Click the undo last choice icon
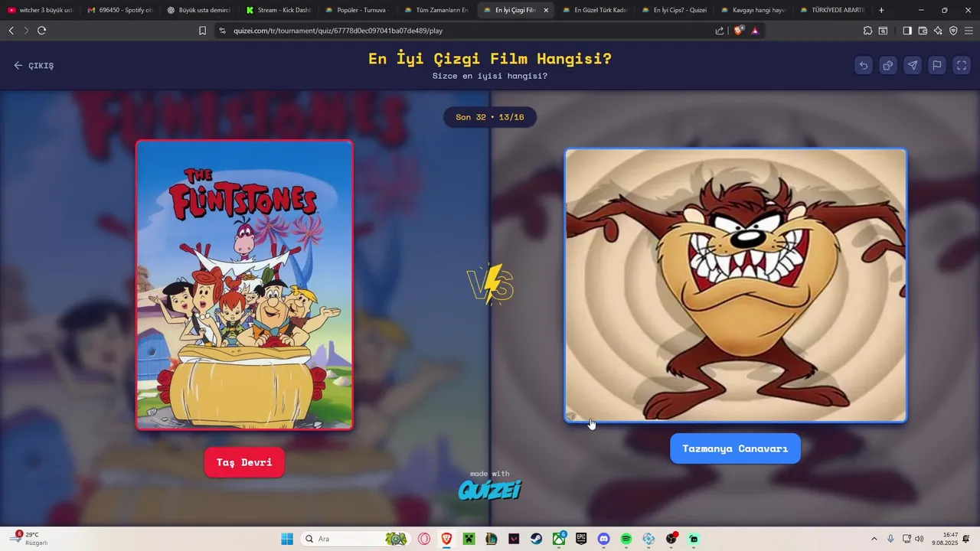Screen dimensions: 980x551 (x=864, y=65)
